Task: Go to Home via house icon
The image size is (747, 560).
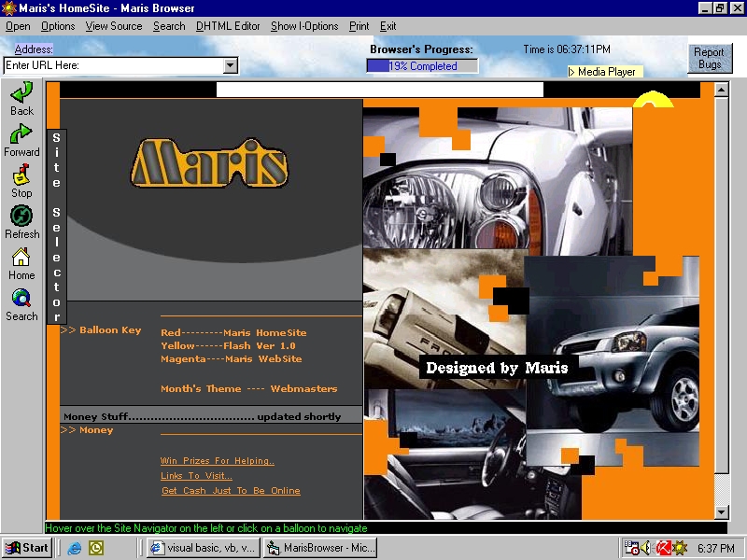Action: [21, 257]
